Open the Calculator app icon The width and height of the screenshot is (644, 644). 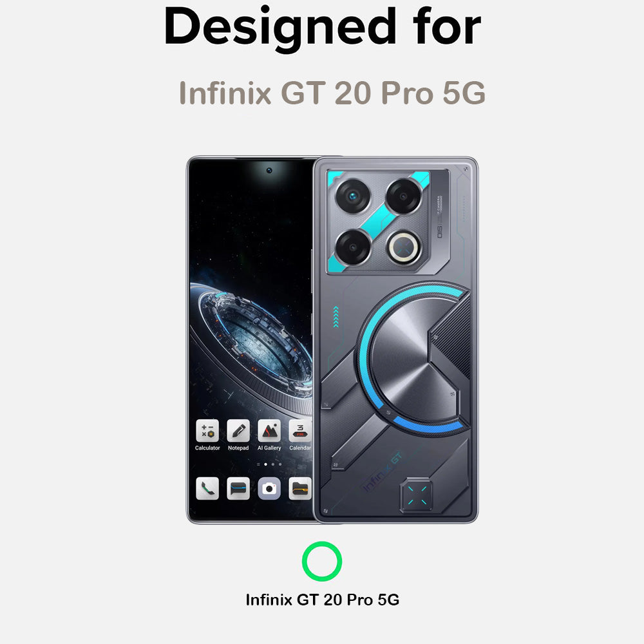[x=207, y=431]
